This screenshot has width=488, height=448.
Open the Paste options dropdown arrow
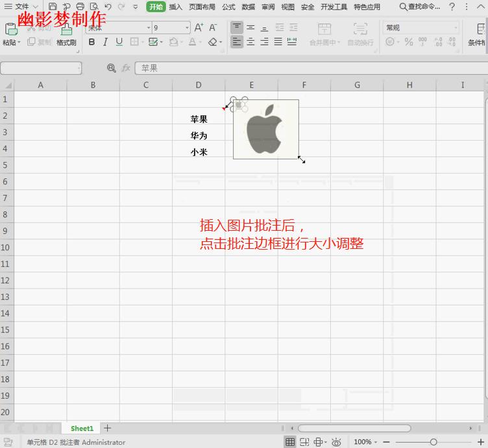(19, 42)
